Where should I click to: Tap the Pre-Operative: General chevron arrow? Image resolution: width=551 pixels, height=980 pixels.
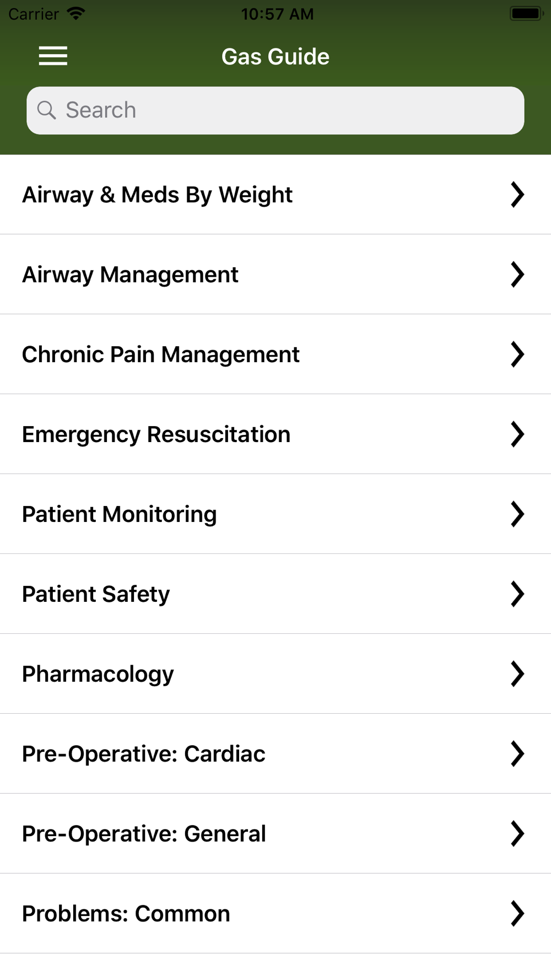pyautogui.click(x=517, y=834)
